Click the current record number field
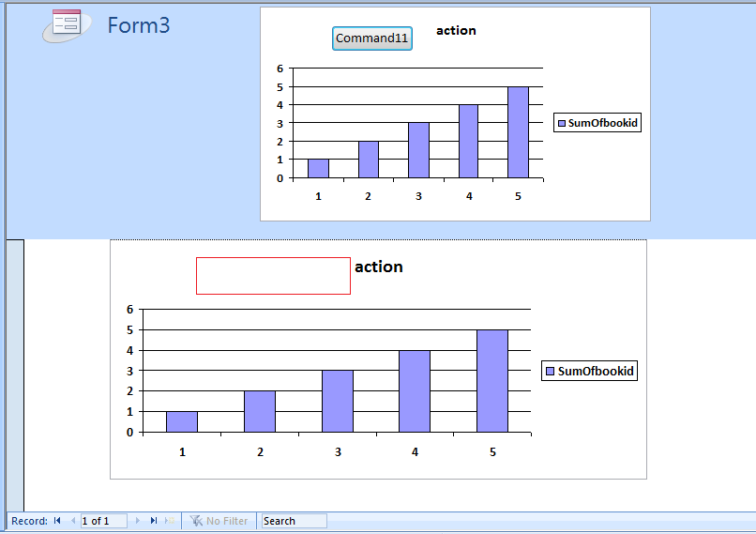The width and height of the screenshot is (756, 534). click(104, 521)
